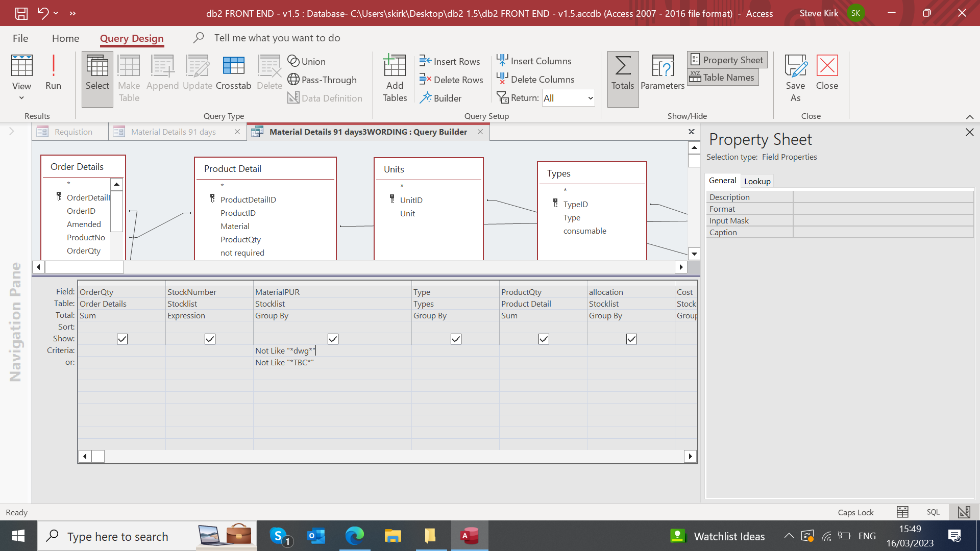Select the Crosstab query type
Screen dimensions: 980x551
coord(233,73)
